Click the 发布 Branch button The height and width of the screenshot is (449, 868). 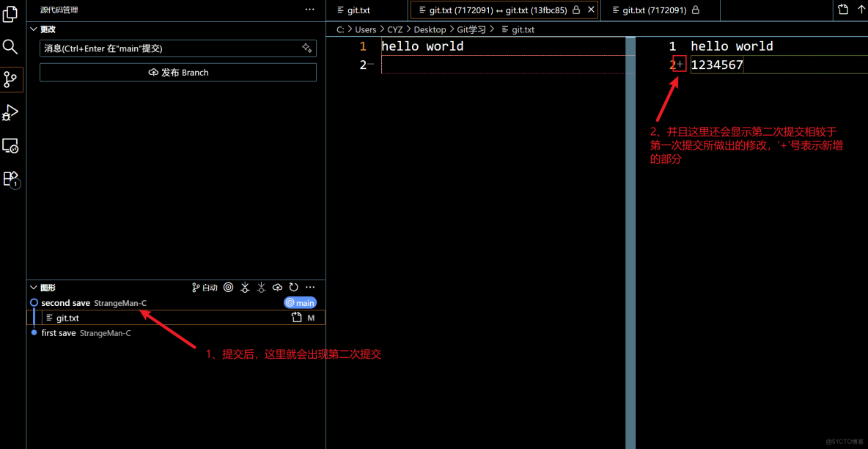[177, 72]
